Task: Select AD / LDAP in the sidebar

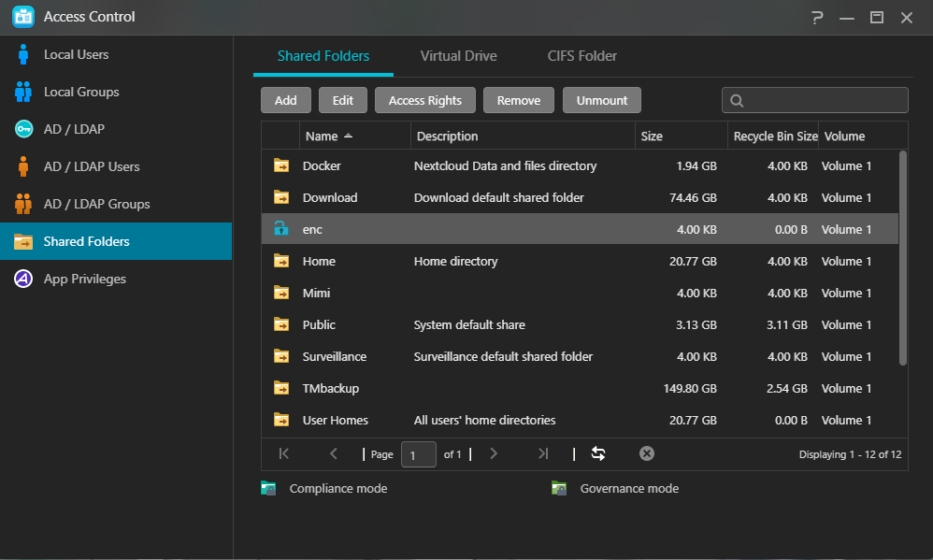Action: pyautogui.click(x=116, y=129)
